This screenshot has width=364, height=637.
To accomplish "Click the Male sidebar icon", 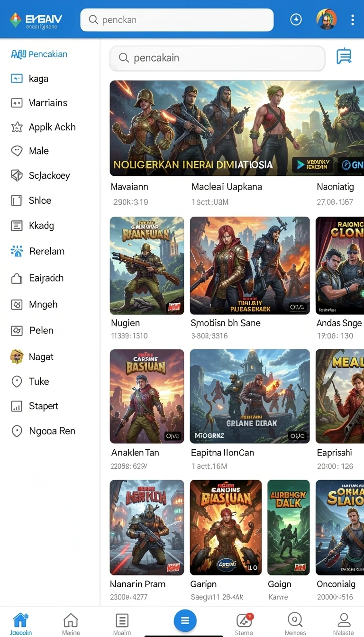I will 17,151.
